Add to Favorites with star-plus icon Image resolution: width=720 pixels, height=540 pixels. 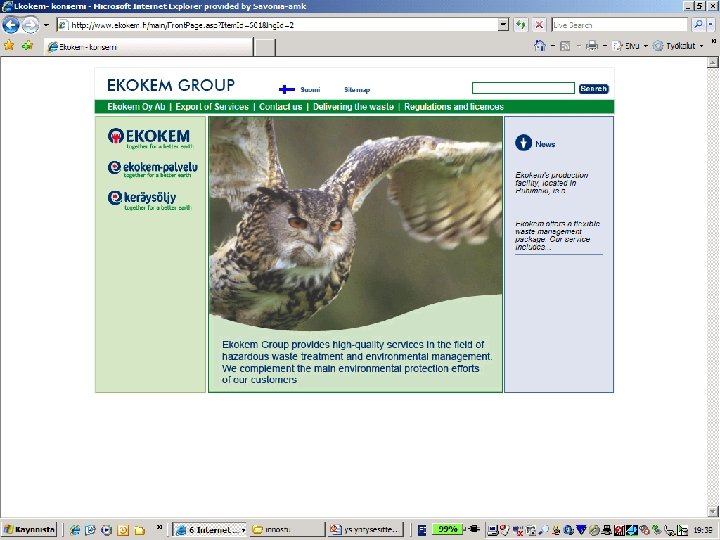coord(28,45)
